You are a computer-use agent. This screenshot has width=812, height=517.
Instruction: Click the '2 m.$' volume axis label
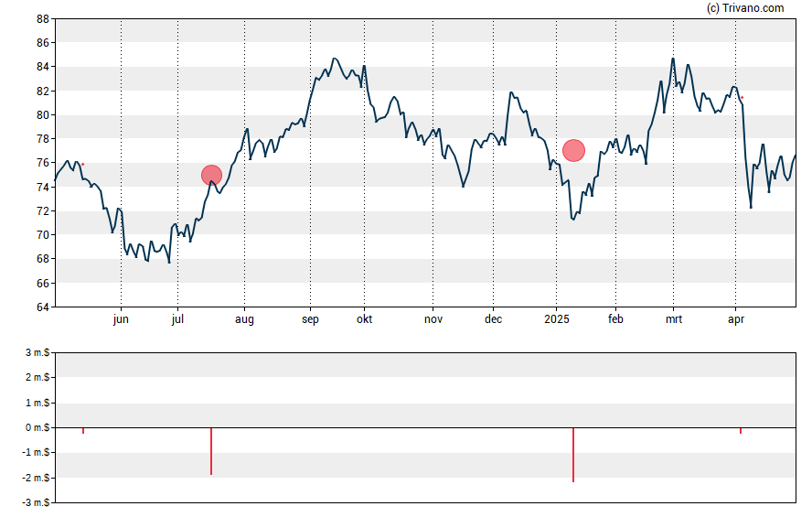coord(37,377)
